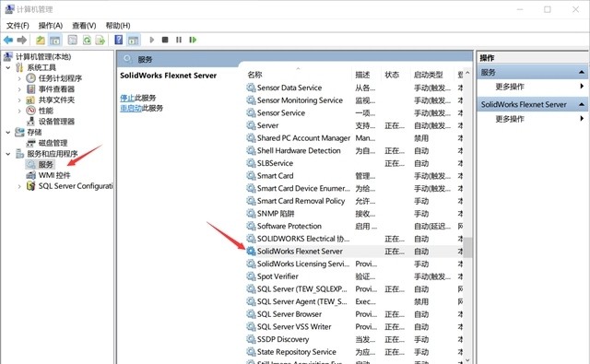Click the 计算机管理(本地) root node icon
Viewport: 590px width, 364px height.
pyautogui.click(x=8, y=57)
